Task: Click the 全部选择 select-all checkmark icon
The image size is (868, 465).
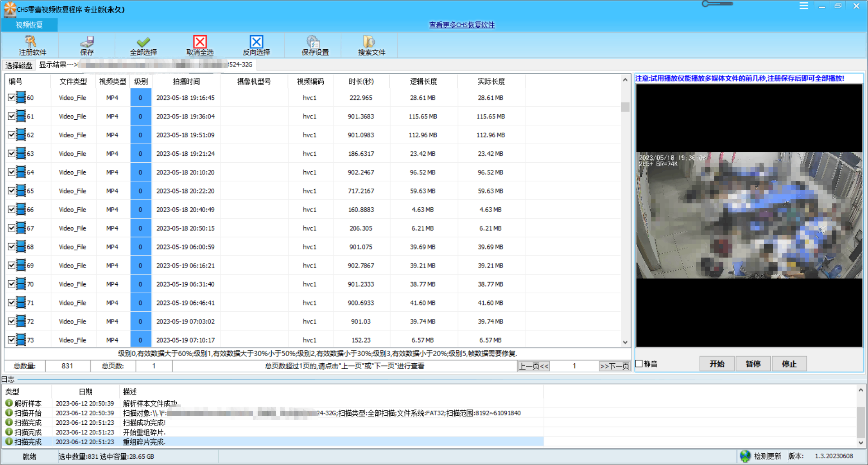Action: [x=143, y=42]
